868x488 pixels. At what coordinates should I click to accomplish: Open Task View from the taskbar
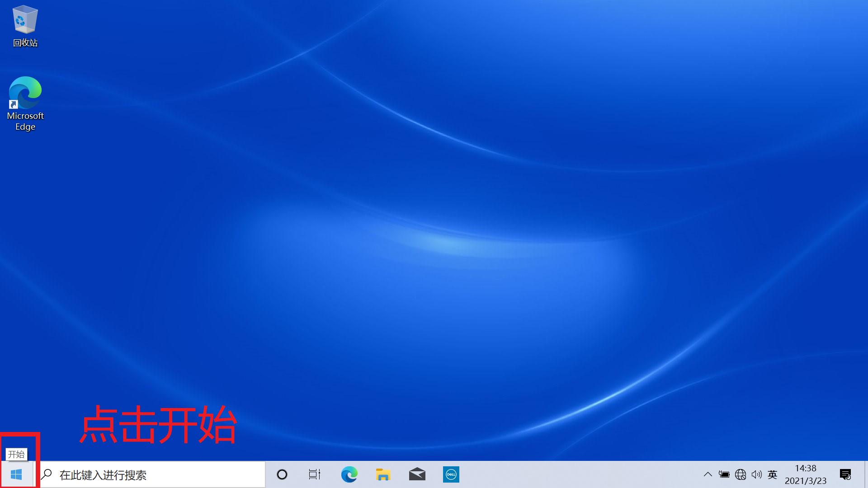[x=315, y=474]
